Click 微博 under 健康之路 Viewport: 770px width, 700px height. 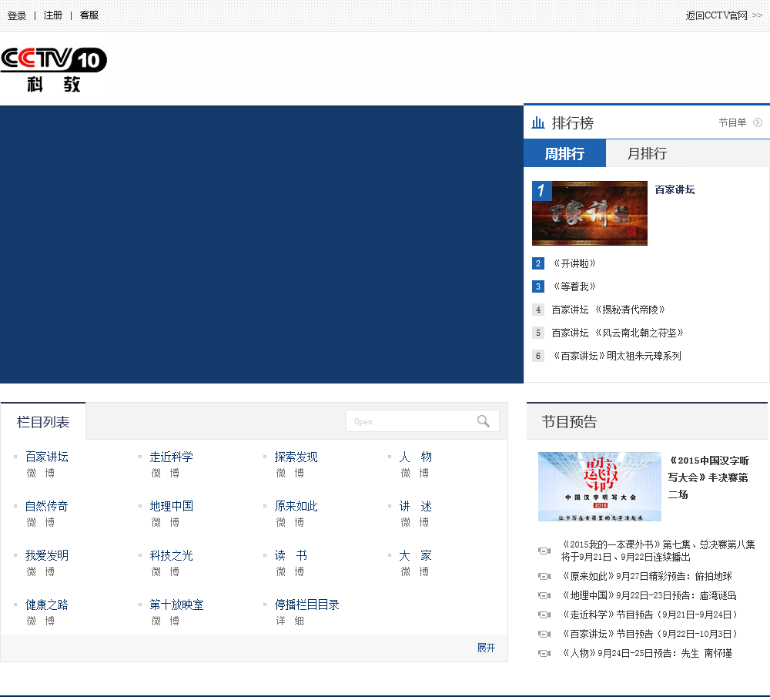(x=41, y=621)
